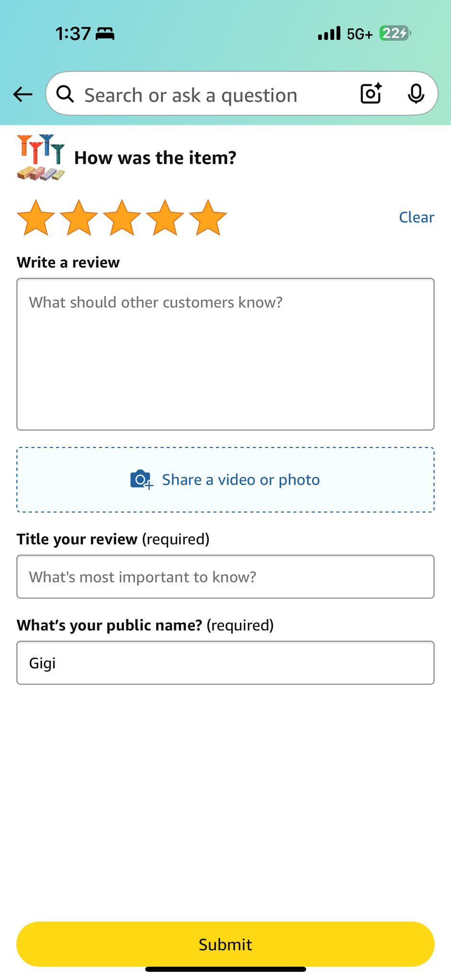Edit the public name field containing Gigi
The image size is (451, 980).
tap(225, 663)
